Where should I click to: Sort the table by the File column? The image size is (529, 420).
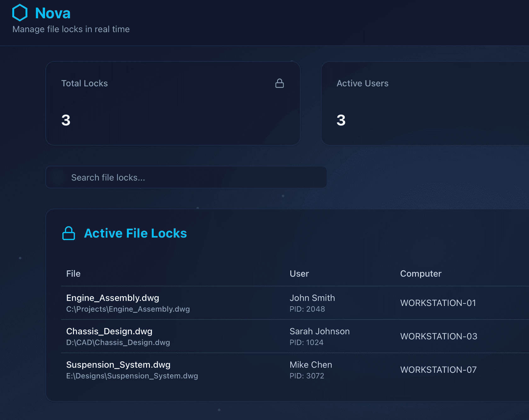73,273
